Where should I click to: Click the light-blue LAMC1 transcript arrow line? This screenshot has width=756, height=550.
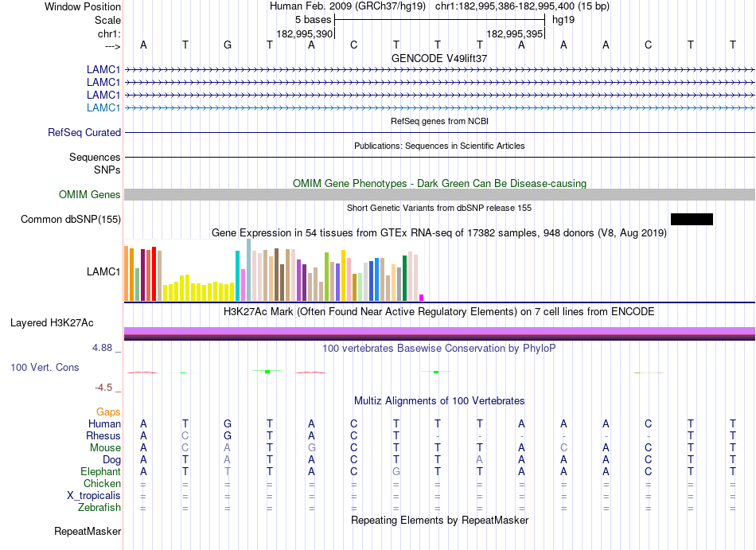(439, 108)
